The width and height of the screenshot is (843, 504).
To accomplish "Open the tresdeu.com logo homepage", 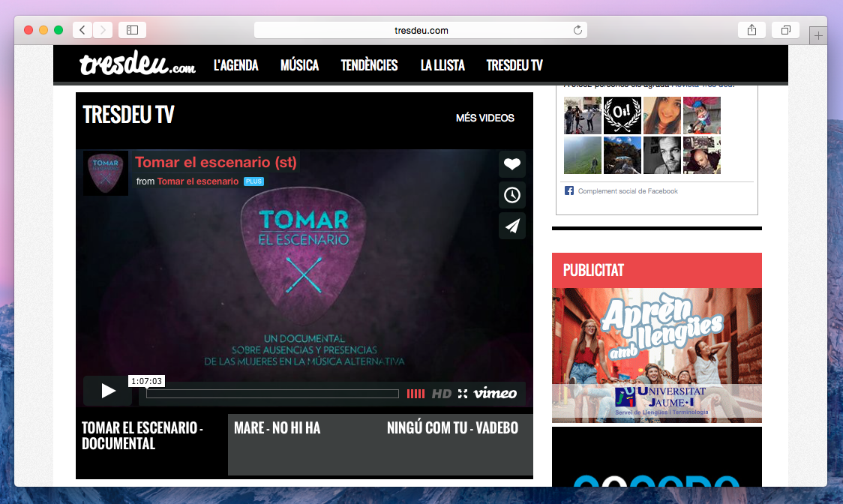I will [138, 64].
